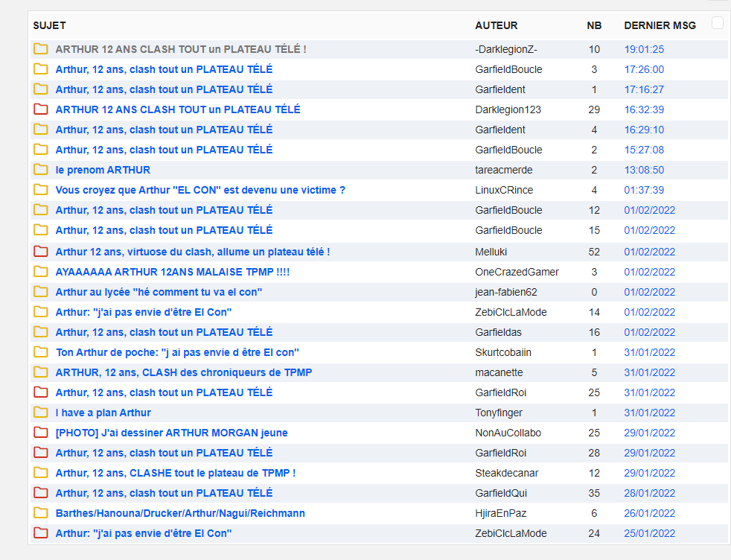Click folder icon beside 'I have a plan Arthur'

click(x=40, y=413)
